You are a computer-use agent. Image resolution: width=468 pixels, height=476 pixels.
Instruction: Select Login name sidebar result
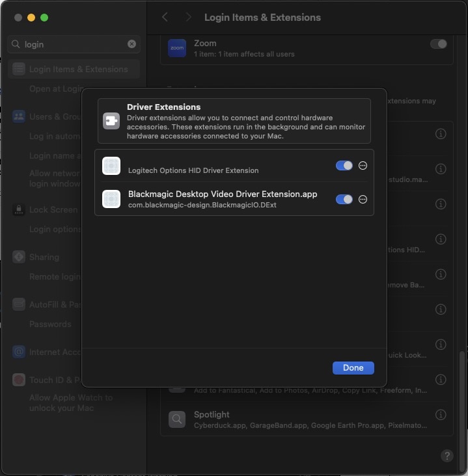pyautogui.click(x=55, y=155)
